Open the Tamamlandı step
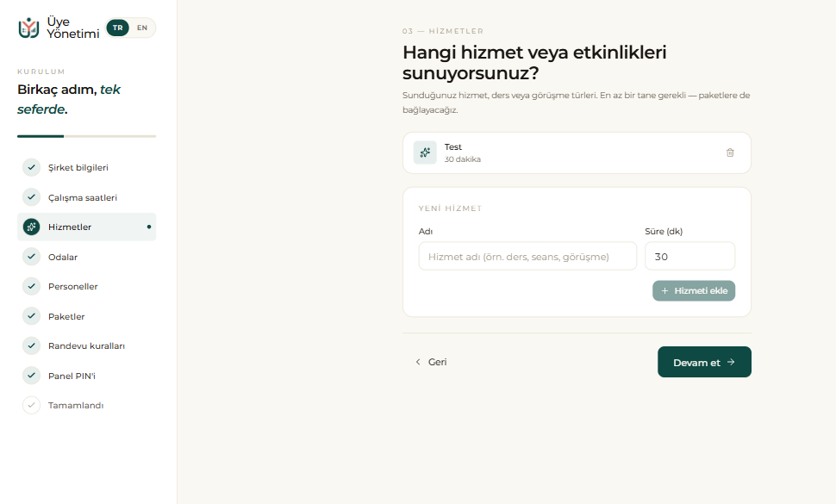This screenshot has width=836, height=504. tap(86, 405)
